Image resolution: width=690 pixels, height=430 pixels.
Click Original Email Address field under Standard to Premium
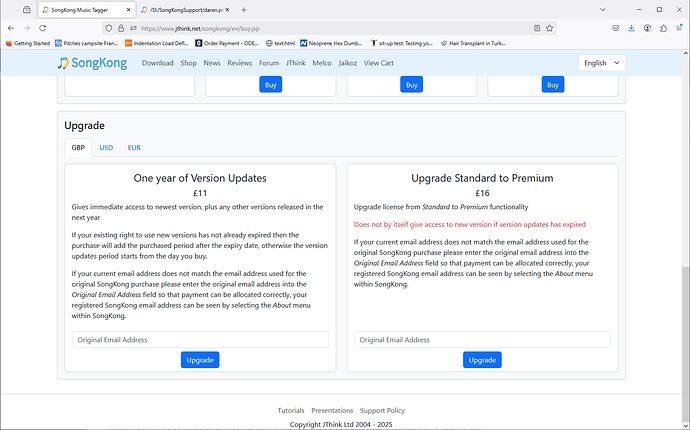(482, 340)
